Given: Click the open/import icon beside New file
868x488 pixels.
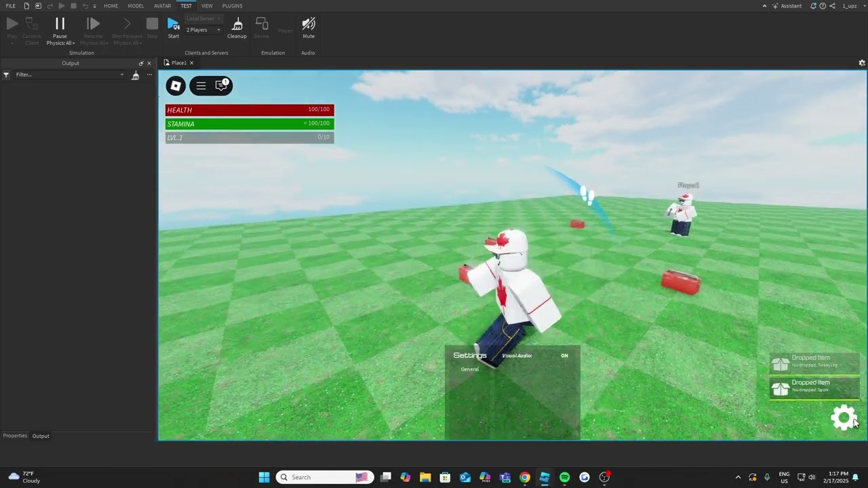Looking at the screenshot, I should point(38,6).
